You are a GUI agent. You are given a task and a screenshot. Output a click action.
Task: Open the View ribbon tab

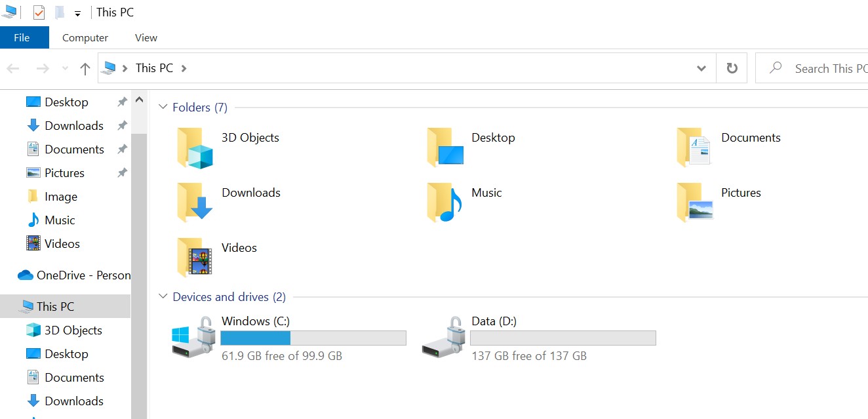(x=146, y=37)
